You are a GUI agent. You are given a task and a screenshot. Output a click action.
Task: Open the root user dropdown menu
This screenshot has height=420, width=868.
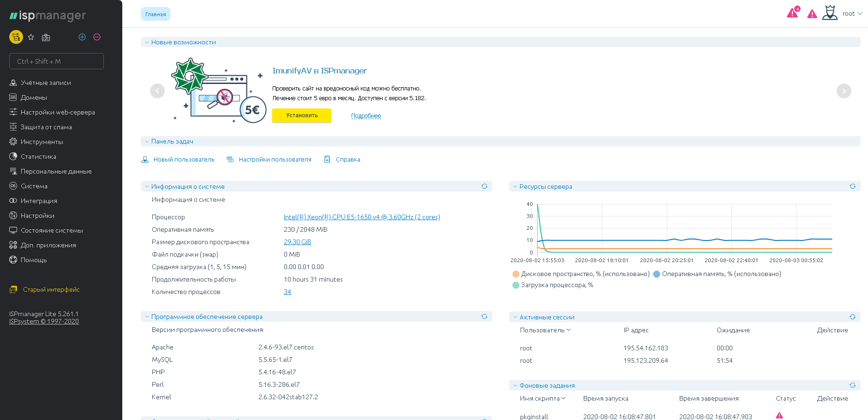click(x=852, y=14)
